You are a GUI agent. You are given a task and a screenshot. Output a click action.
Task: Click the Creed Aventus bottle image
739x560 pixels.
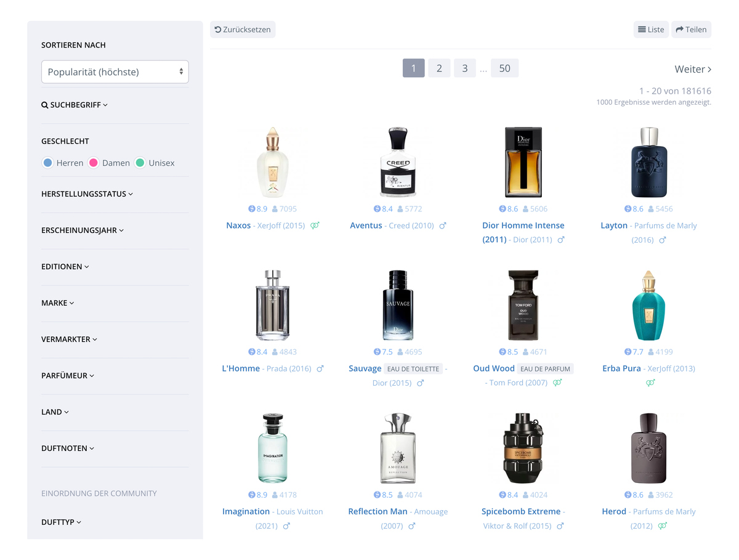click(x=398, y=162)
